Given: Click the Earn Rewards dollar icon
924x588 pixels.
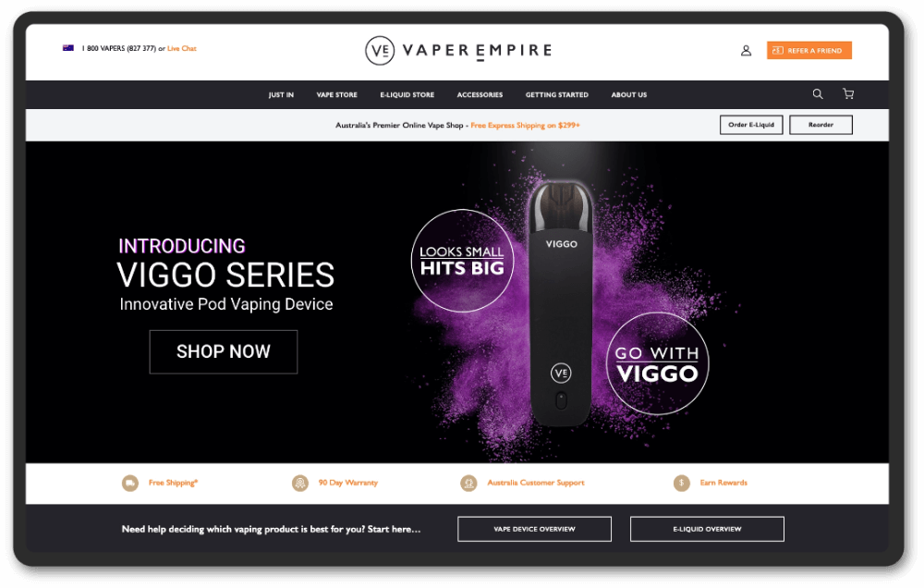Looking at the screenshot, I should [682, 483].
